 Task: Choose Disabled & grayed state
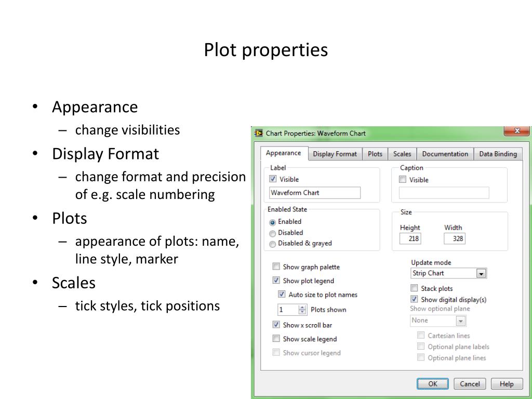272,244
